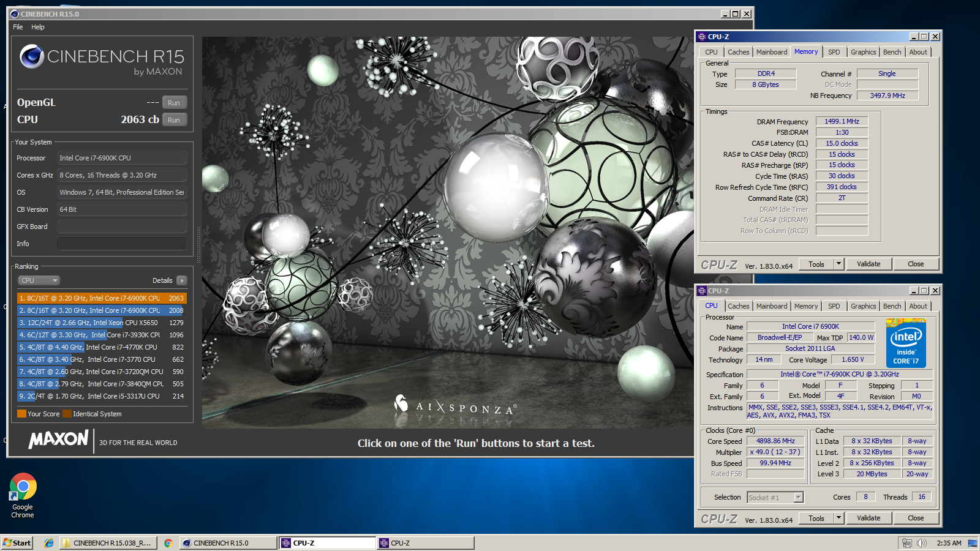Select ranking row i7-3840QM 505
The image size is (980, 551).
click(x=102, y=384)
